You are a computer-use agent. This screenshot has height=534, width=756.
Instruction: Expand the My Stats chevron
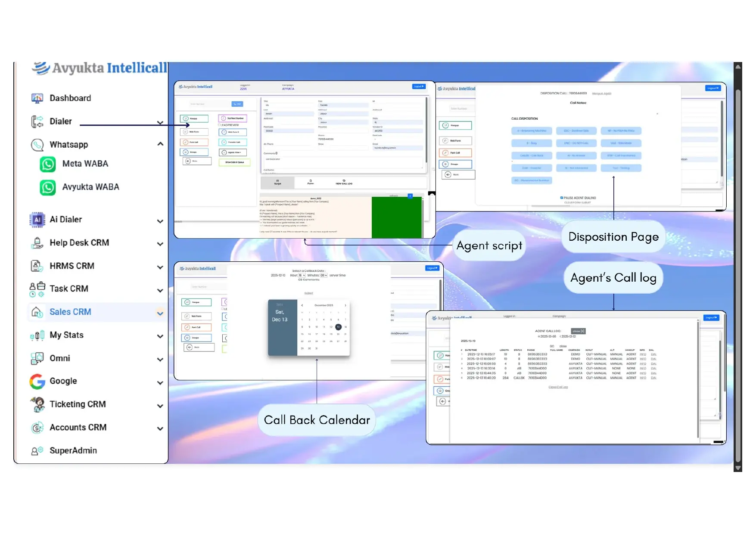pyautogui.click(x=160, y=336)
